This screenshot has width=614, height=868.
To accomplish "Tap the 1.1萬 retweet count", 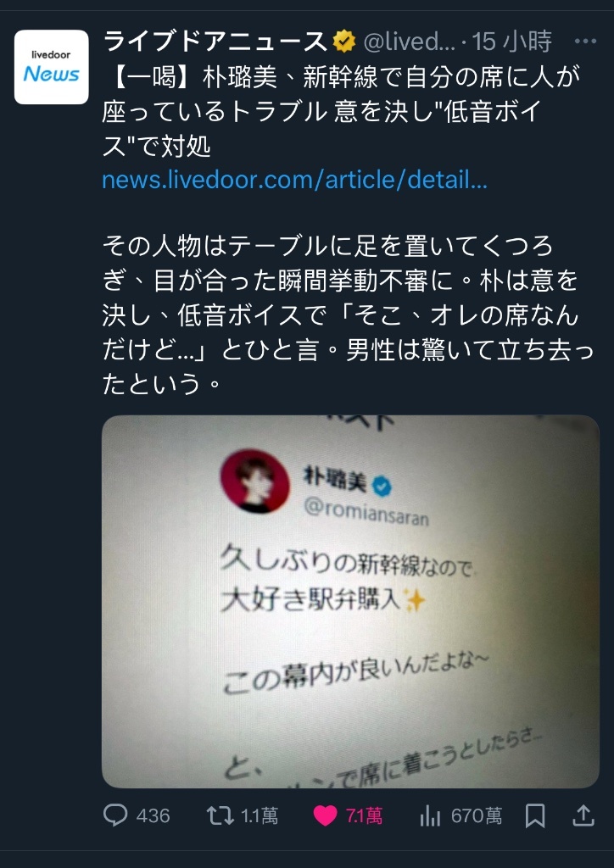I will pos(260,816).
